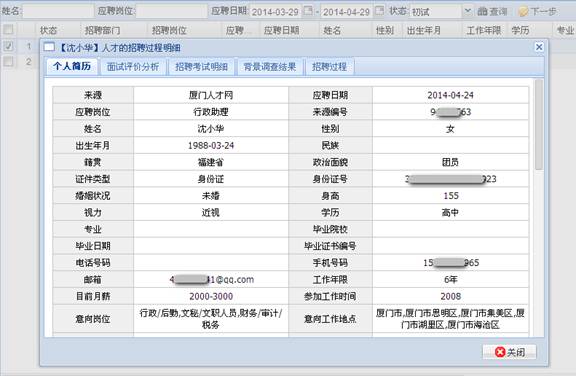Click the work years value 6年
The image size is (576, 376).
(451, 280)
